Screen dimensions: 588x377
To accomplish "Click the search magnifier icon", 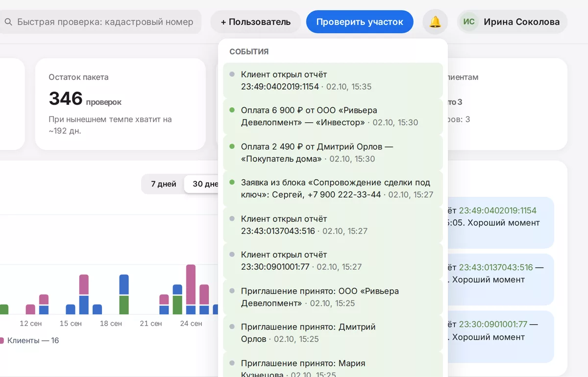I will 8,22.
